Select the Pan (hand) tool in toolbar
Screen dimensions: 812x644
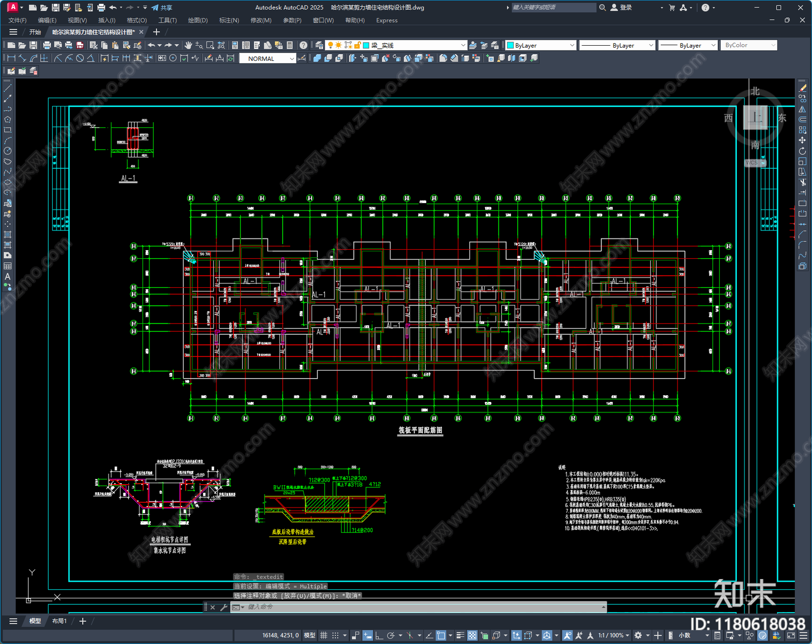[x=188, y=45]
